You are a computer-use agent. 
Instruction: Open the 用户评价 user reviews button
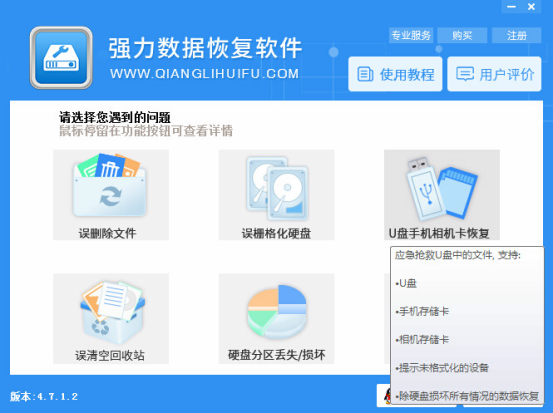click(x=494, y=74)
